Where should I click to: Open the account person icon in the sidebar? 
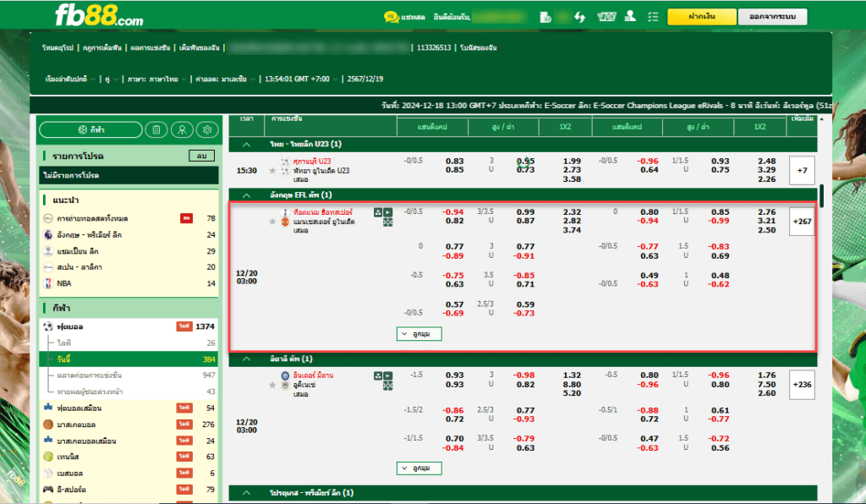pyautogui.click(x=182, y=129)
